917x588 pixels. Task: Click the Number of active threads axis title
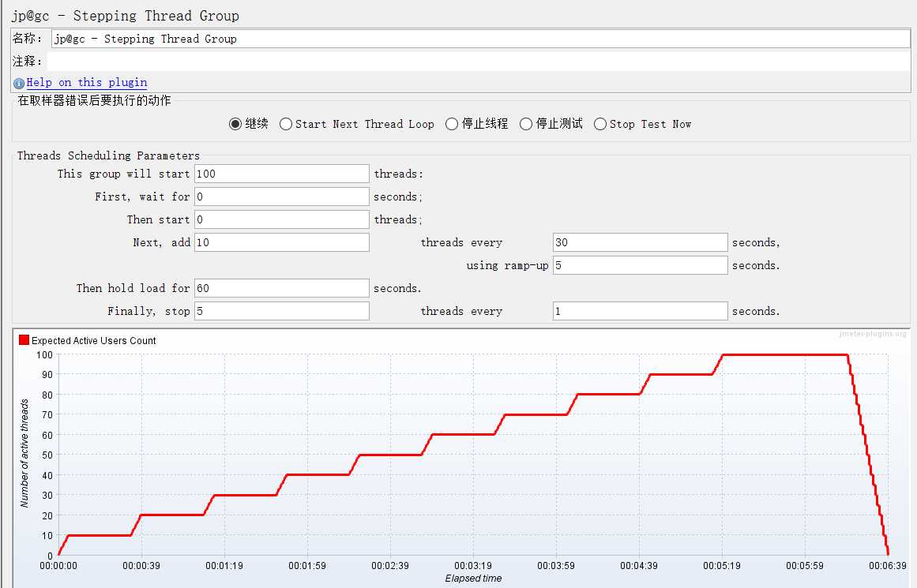click(24, 453)
